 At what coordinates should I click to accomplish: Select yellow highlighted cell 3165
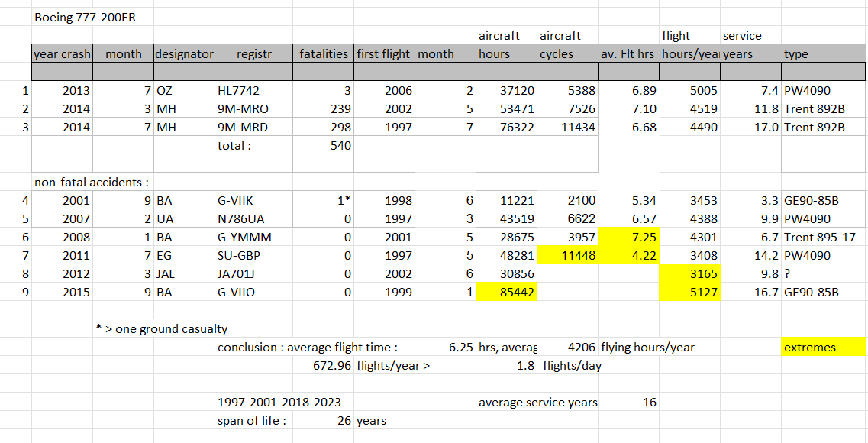pos(689,273)
